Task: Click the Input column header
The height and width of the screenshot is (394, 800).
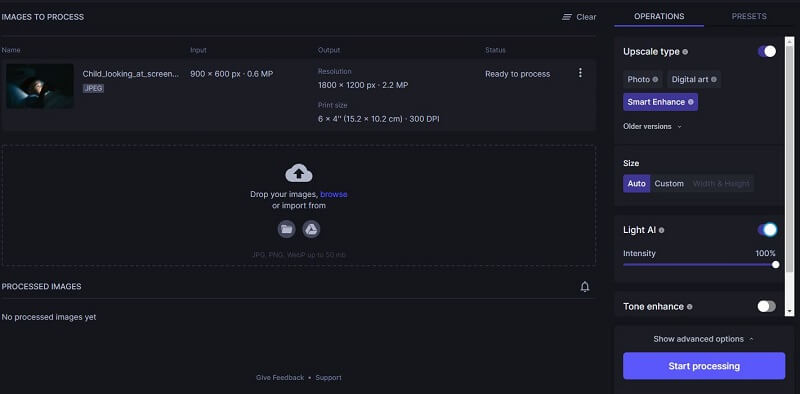Action: [x=198, y=50]
